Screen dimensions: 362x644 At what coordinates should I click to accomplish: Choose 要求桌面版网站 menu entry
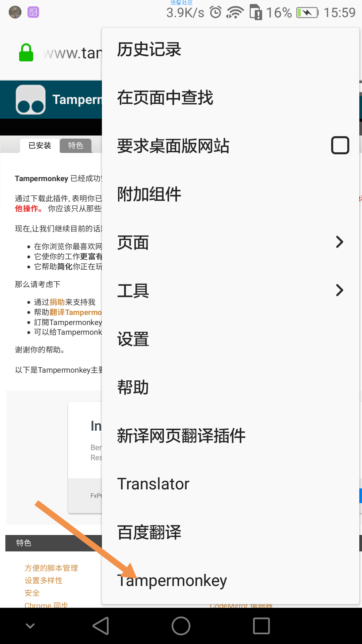(231, 146)
